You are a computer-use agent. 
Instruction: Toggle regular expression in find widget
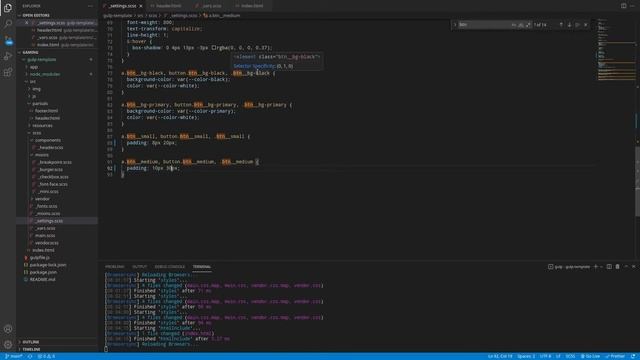coord(528,24)
